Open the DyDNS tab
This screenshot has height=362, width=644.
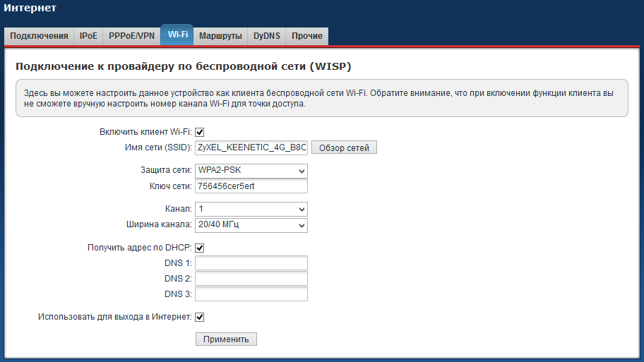click(x=266, y=36)
